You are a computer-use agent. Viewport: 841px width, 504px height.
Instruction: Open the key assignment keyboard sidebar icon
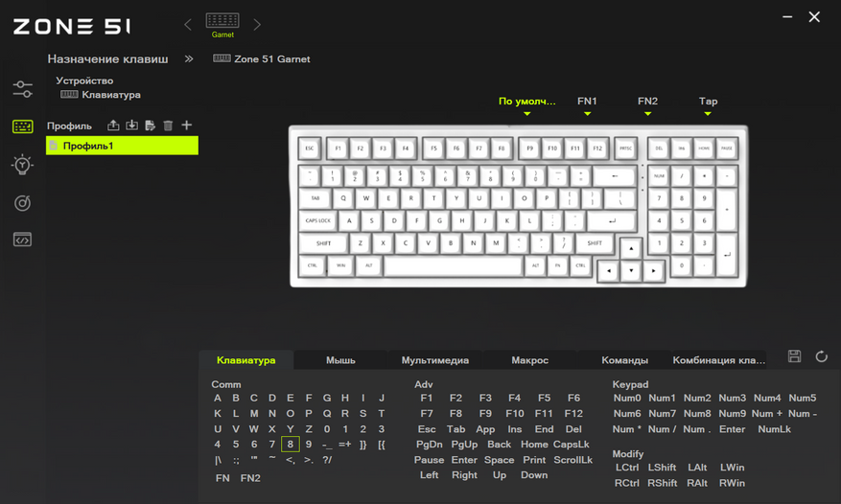[22, 126]
